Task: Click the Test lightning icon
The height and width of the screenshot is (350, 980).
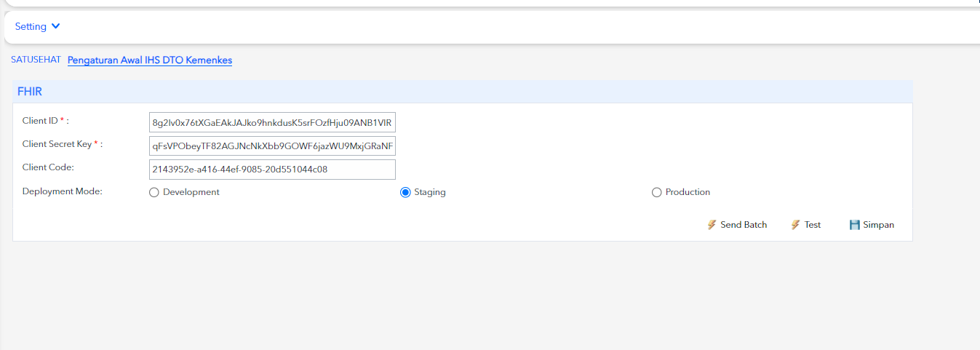Action: (x=796, y=225)
